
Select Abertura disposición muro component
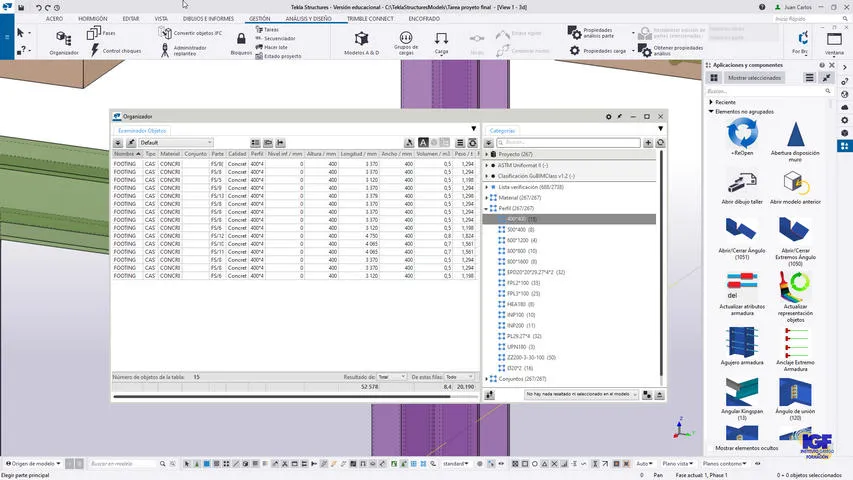(x=795, y=140)
